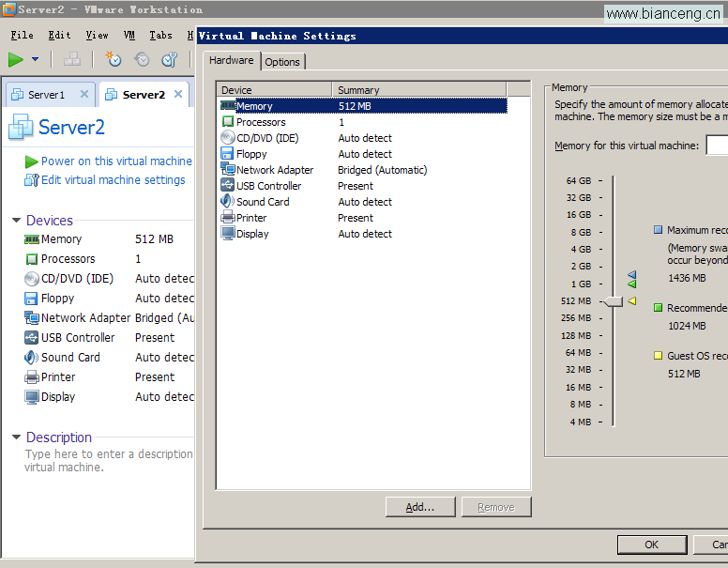This screenshot has height=568, width=728.
Task: Select Floppy icon in hardware list
Action: pos(227,154)
